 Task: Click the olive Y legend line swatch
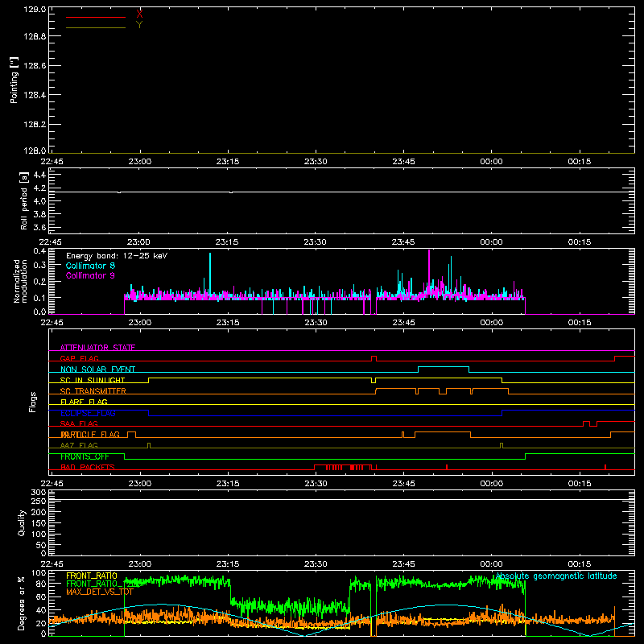click(96, 27)
